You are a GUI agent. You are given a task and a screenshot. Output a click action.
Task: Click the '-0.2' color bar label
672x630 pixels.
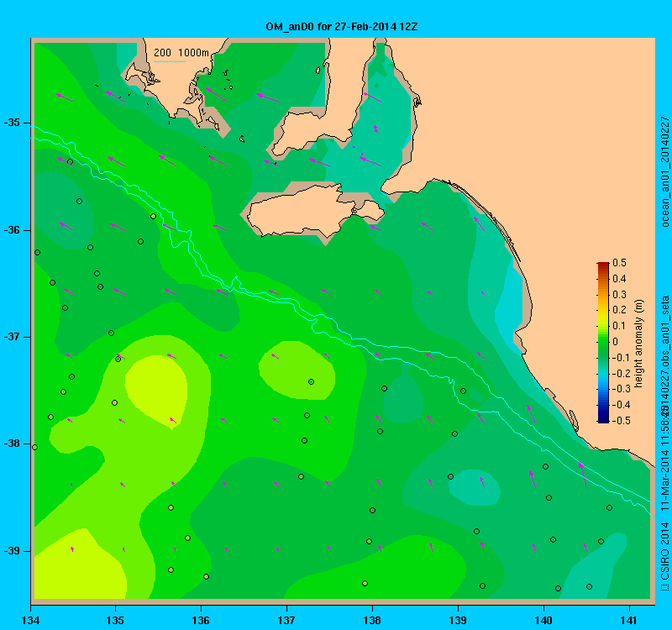(x=620, y=373)
